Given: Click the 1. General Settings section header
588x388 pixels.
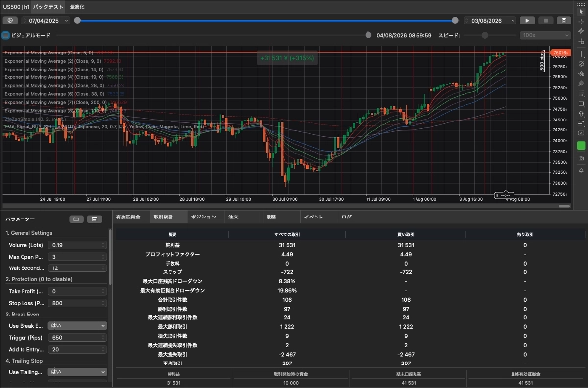Looking at the screenshot, I should (x=28, y=233).
